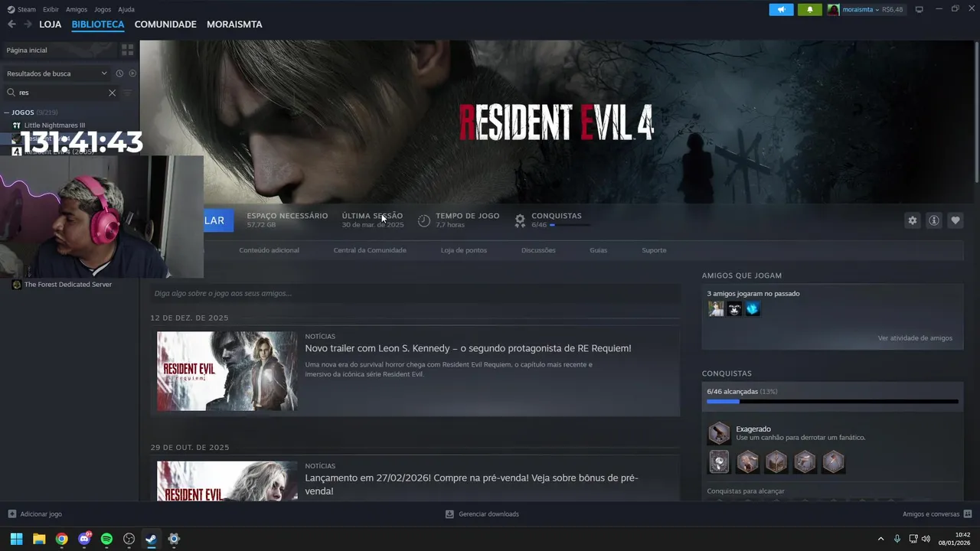Image resolution: width=980 pixels, height=551 pixels.
Task: Open Central da Comunidade tab
Action: (x=370, y=250)
